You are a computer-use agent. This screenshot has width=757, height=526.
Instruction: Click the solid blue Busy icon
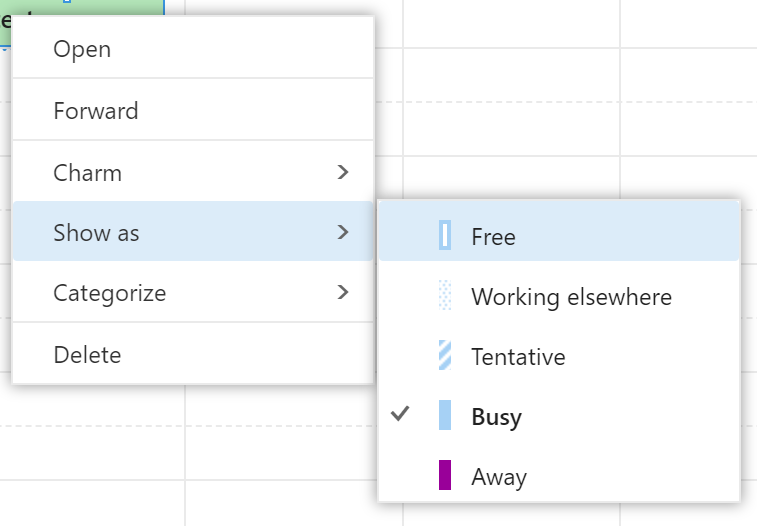click(445, 415)
